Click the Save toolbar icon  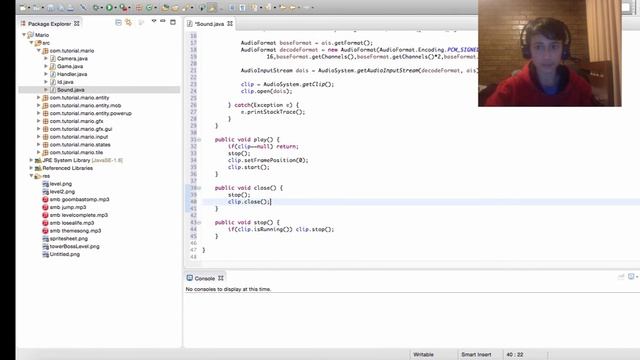tap(51, 7)
